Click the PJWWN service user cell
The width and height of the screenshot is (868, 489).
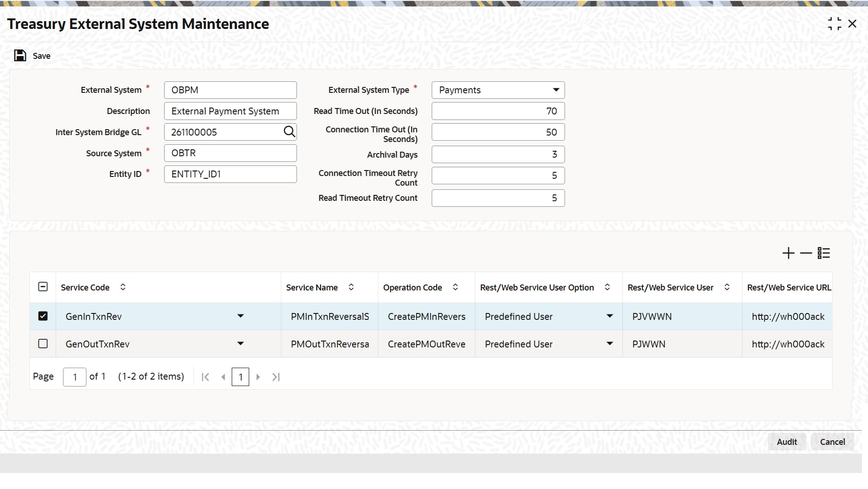point(682,344)
